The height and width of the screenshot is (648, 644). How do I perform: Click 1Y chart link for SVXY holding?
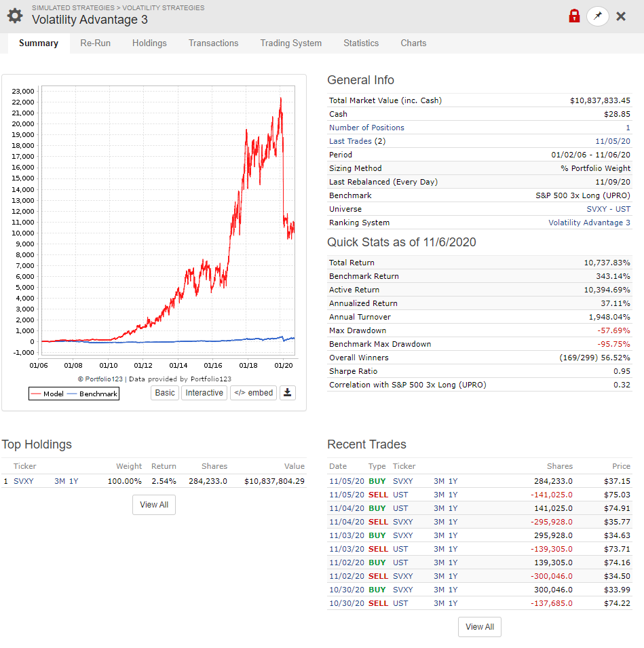(x=73, y=481)
